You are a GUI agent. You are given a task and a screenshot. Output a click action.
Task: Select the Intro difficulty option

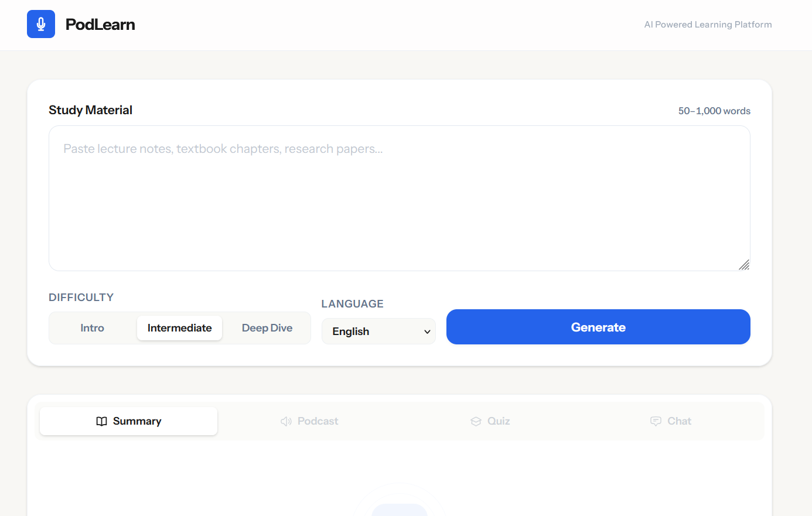[92, 328]
